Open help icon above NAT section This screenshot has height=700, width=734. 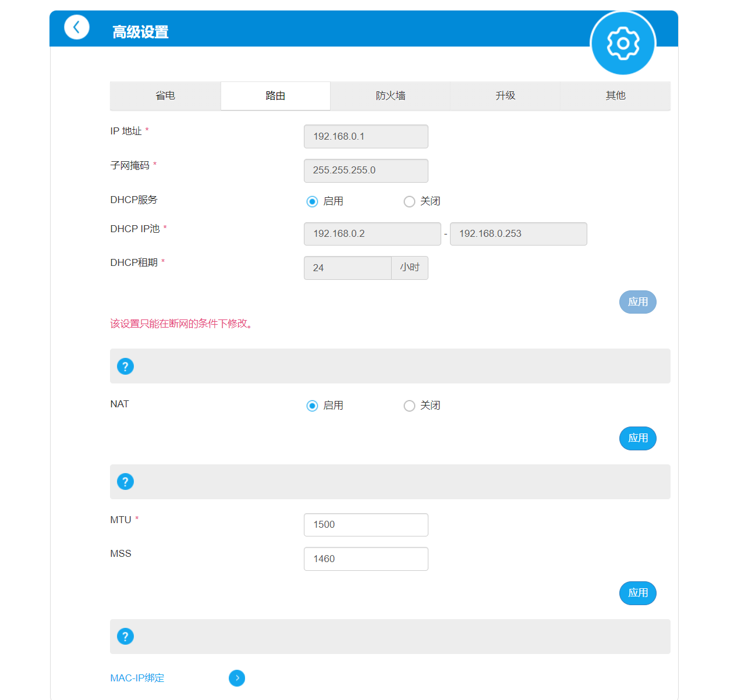coord(125,366)
